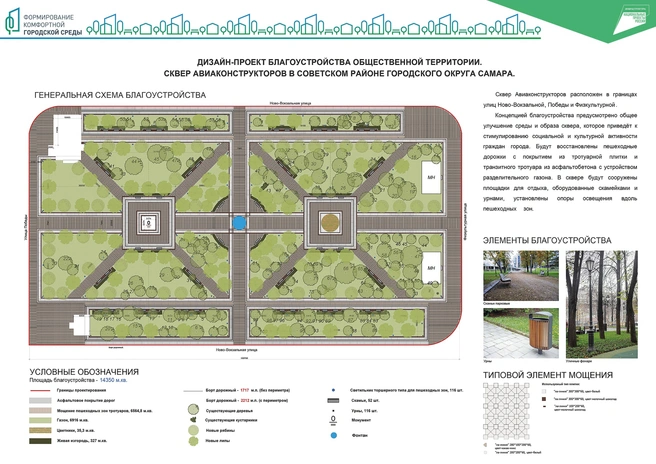Click the bench symbol in the legend

point(333,400)
